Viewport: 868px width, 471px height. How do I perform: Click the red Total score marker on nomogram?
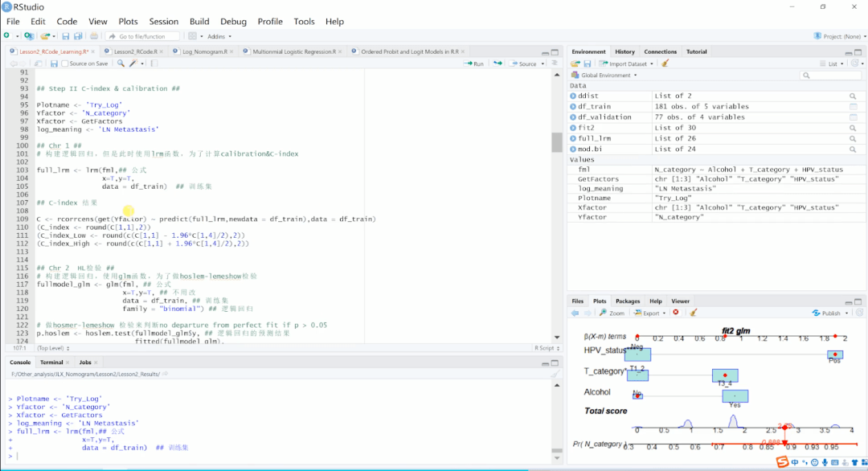tap(784, 428)
